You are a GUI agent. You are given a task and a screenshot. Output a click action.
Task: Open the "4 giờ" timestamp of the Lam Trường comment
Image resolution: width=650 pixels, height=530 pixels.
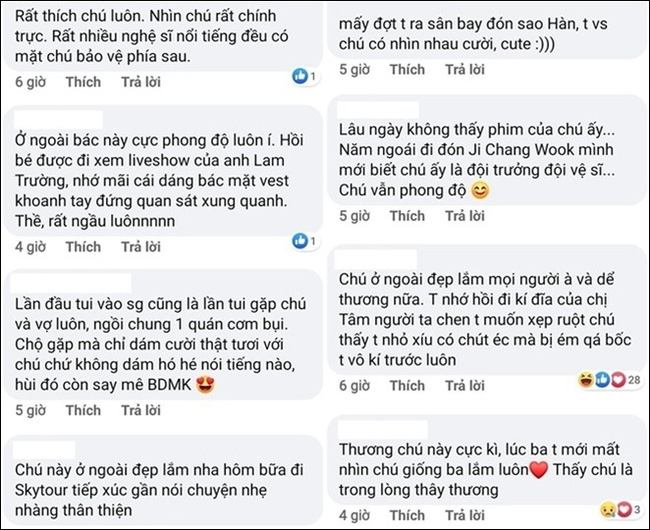[29, 246]
